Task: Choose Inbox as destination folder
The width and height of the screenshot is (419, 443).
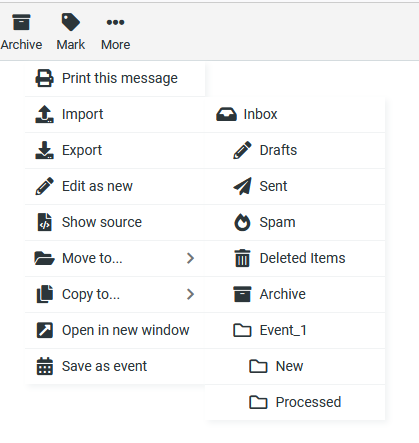Action: pyautogui.click(x=295, y=114)
